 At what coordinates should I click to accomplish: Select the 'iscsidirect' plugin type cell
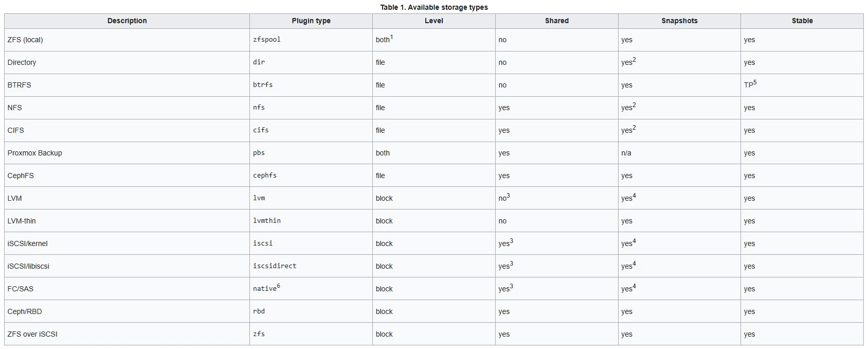coord(311,266)
